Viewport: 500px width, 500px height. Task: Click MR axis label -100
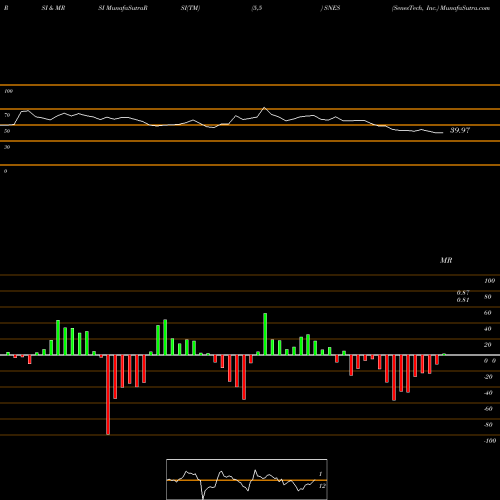[x=490, y=441]
